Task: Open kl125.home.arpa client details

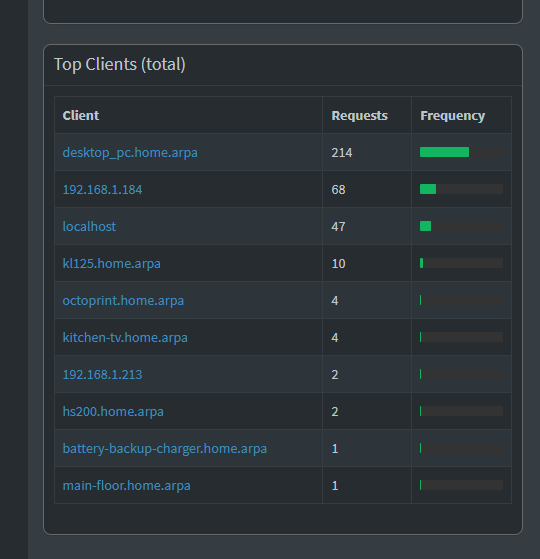Action: [x=112, y=263]
